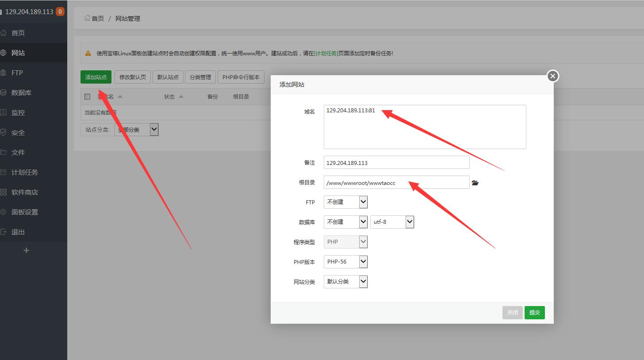Expand the PHP版本 PHP-56 dropdown
Image resolution: width=644 pixels, height=360 pixels.
pyautogui.click(x=345, y=262)
